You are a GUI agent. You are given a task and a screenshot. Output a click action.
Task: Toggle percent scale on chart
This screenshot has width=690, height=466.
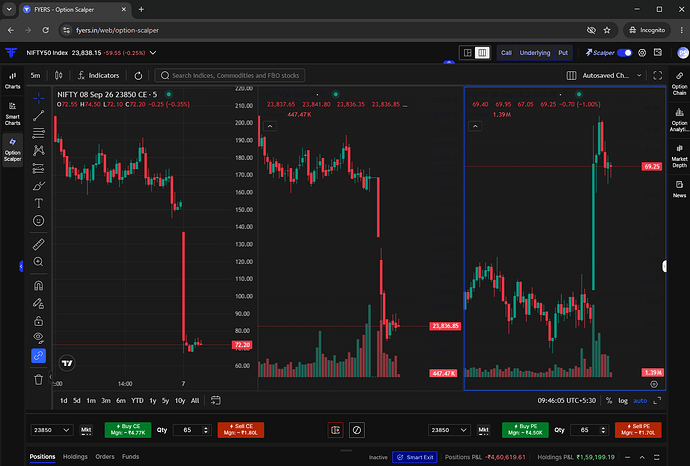(609, 400)
